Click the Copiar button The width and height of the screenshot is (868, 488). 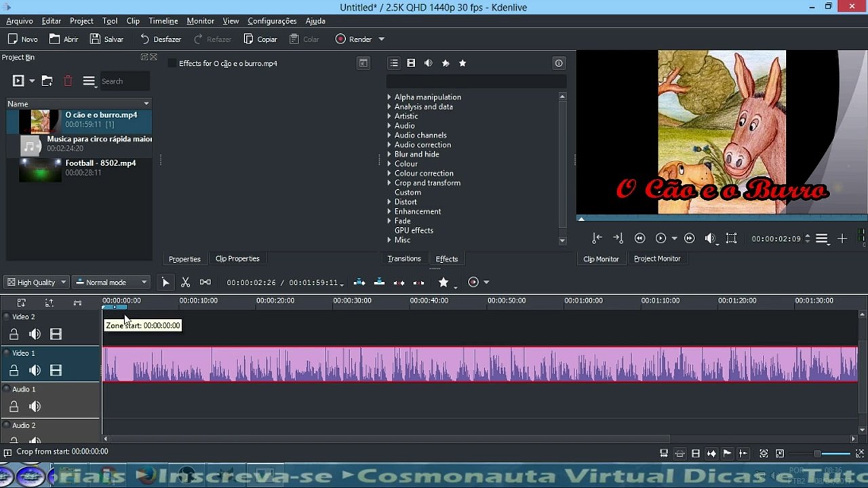click(x=260, y=39)
